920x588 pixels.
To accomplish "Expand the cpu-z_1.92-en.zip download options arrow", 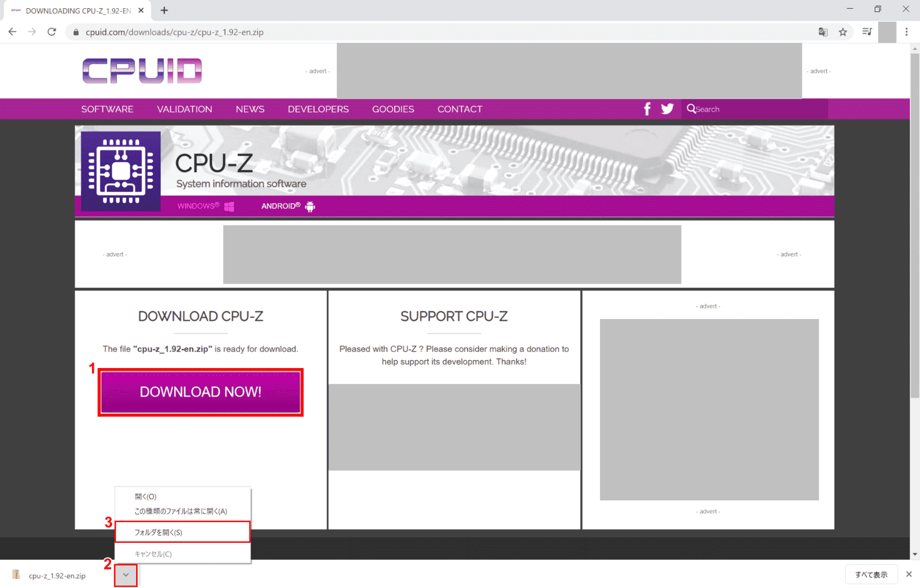I will point(126,575).
